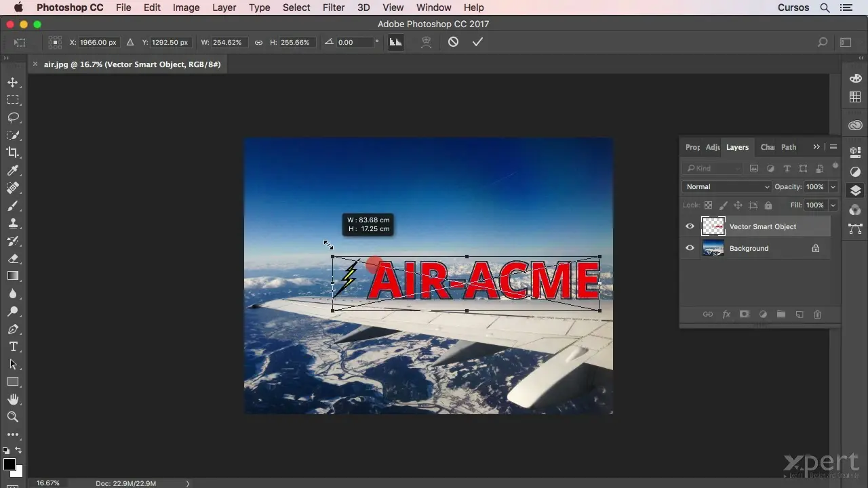Toggle lock position icon
Viewport: 868px width, 488px height.
(x=738, y=205)
